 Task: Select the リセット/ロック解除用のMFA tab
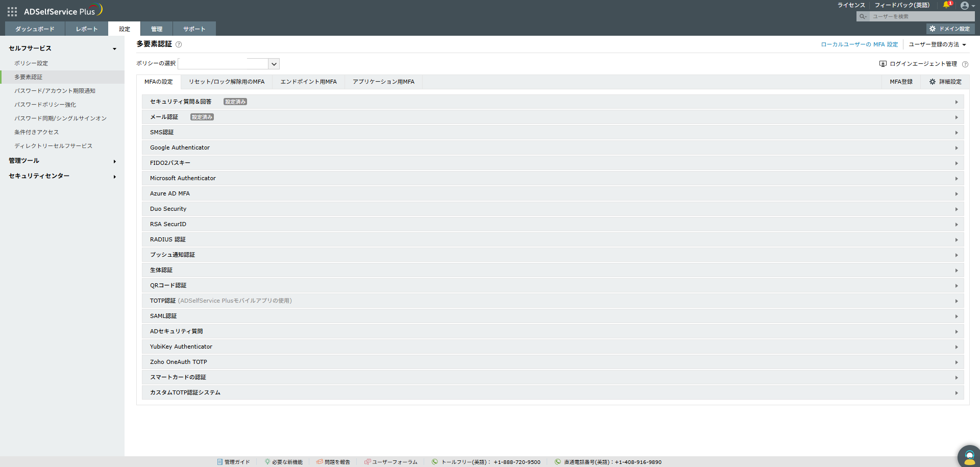pos(227,82)
